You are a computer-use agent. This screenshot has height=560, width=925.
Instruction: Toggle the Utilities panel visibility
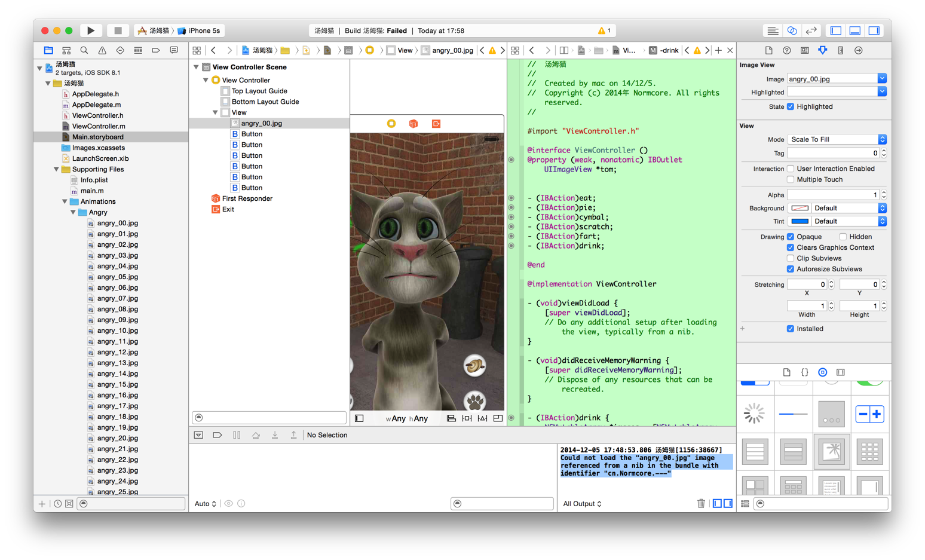pyautogui.click(x=874, y=30)
